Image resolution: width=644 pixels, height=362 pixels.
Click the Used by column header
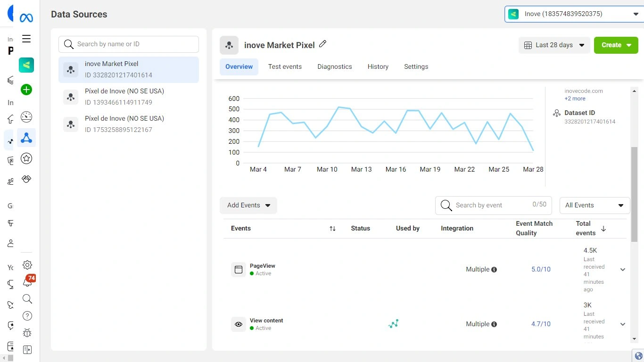[x=408, y=229]
